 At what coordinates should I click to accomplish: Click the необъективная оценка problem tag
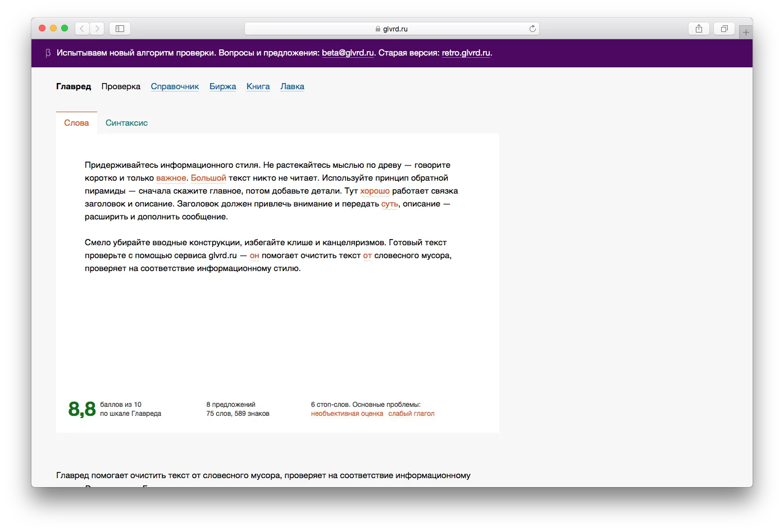pos(347,414)
